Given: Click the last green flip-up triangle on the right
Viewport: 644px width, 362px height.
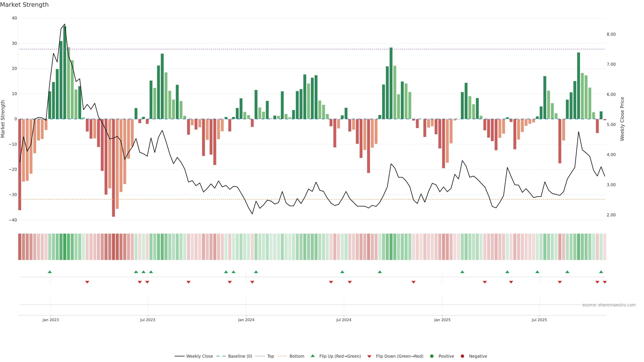Looking at the screenshot, I should pos(601,272).
